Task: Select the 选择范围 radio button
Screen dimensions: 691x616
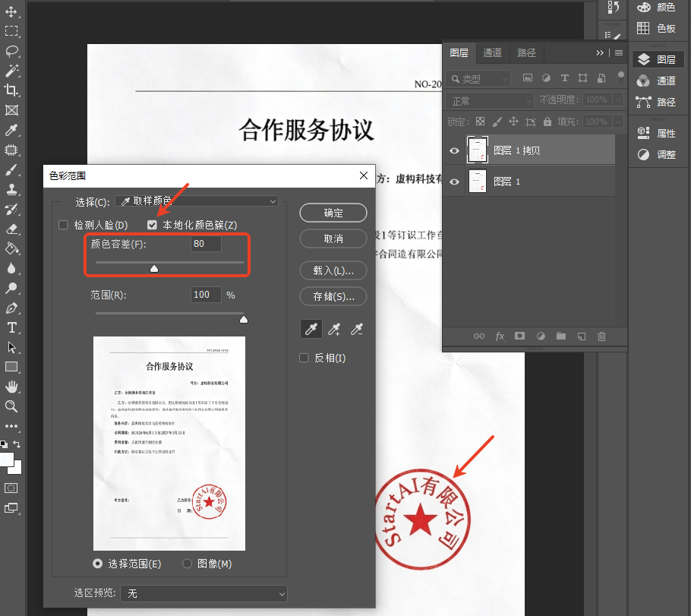Action: tap(98, 564)
